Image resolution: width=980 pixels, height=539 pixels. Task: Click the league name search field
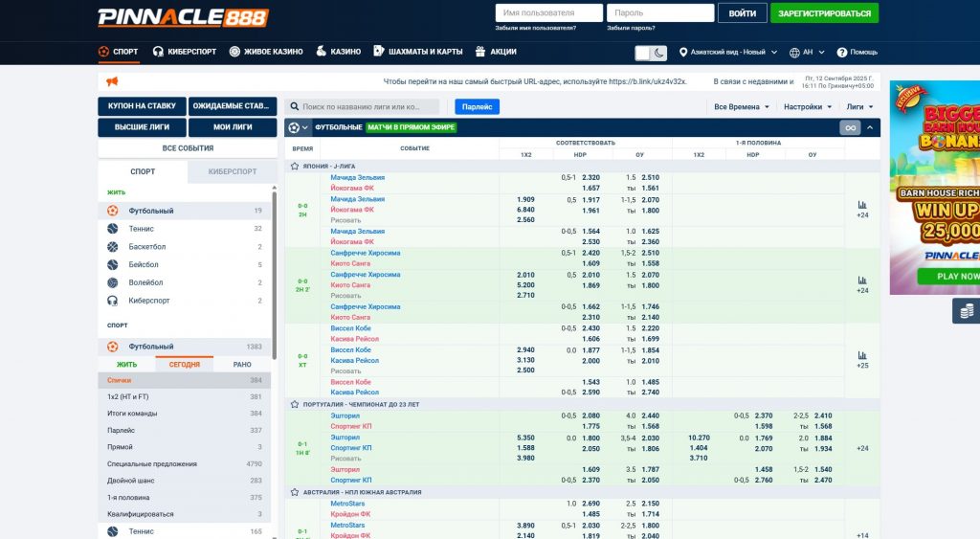(369, 107)
